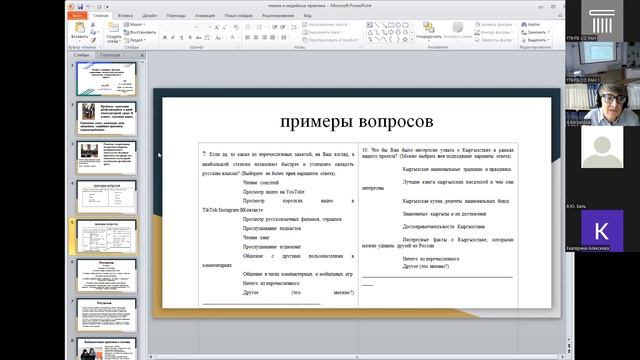Viewport: 640px width, 360px height.
Task: Click Reset (Восстановить) slide button
Action: 140,32
